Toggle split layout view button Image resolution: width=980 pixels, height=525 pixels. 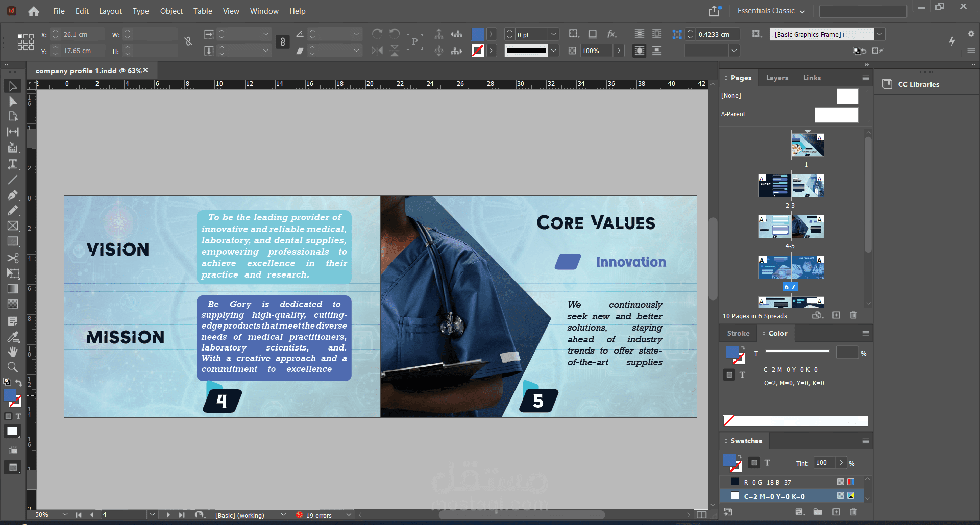[x=702, y=515]
